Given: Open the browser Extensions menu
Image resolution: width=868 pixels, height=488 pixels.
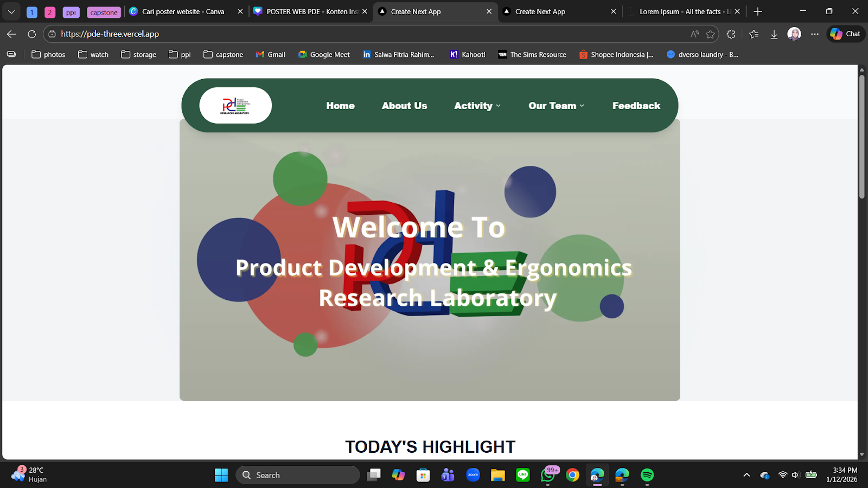Looking at the screenshot, I should tap(731, 34).
